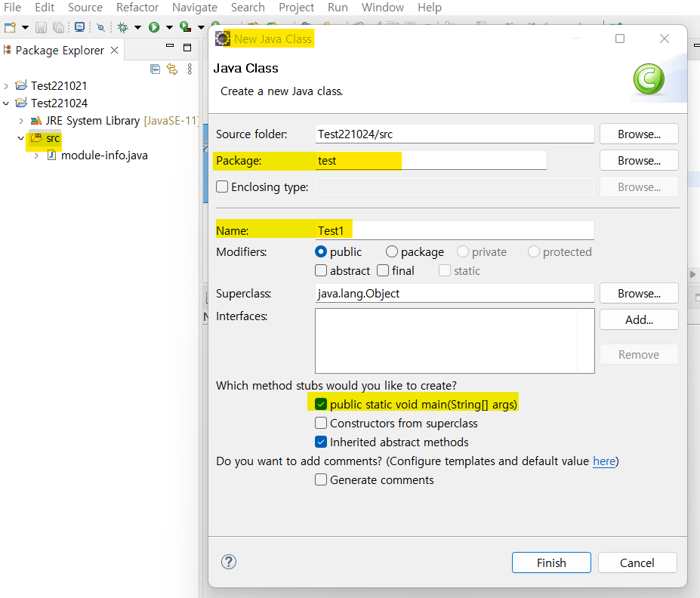
Task: Select the src folder in the tree
Action: click(53, 138)
